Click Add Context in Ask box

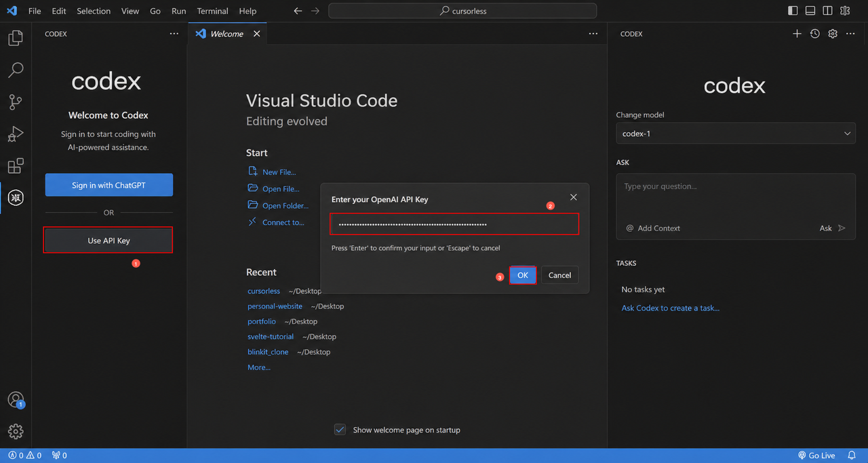point(653,228)
